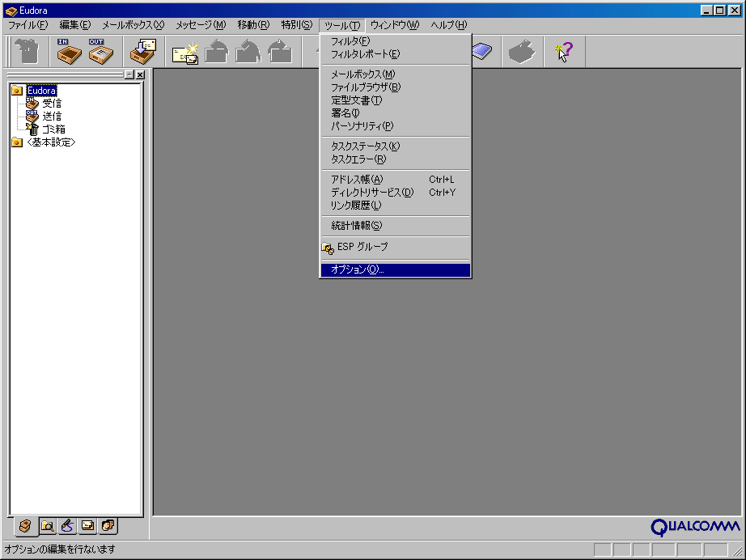The height and width of the screenshot is (560, 746).
Task: Click the Eudora folder icon in tree
Action: 17,91
